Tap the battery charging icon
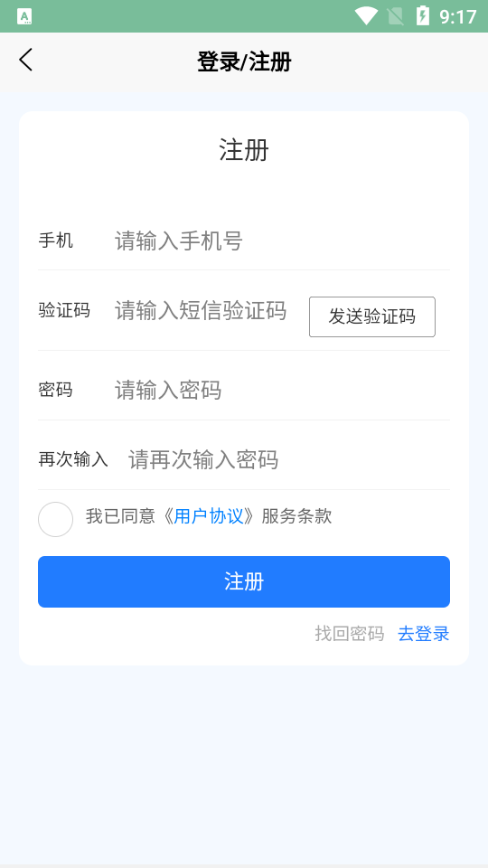Image resolution: width=488 pixels, height=868 pixels. [x=423, y=15]
